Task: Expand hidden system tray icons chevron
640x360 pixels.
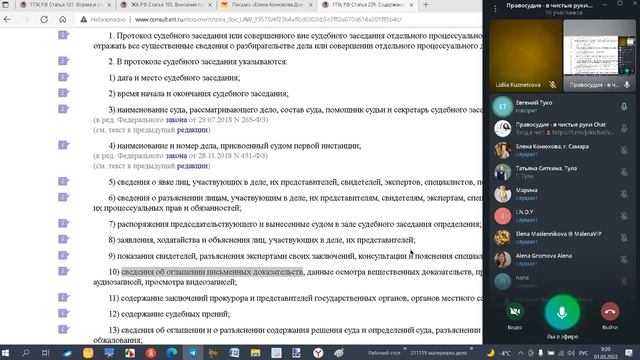Action: [x=520, y=353]
